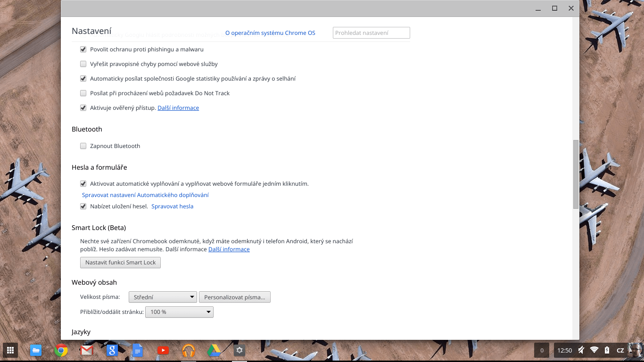
Task: Check the battery status icon
Action: click(x=607, y=350)
